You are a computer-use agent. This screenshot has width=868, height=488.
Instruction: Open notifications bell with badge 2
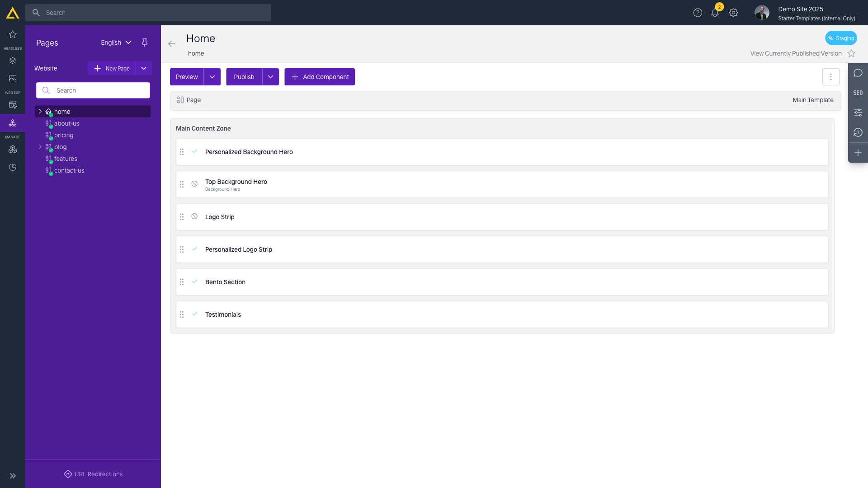coord(715,13)
